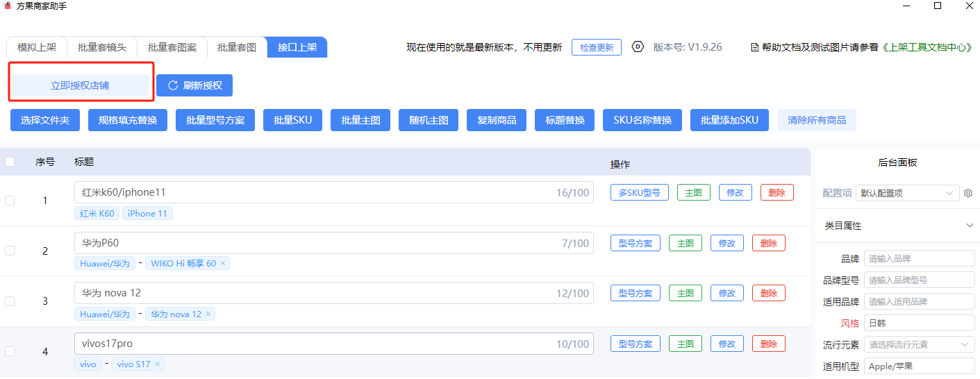Switch to the 批量套镜头 tab
The height and width of the screenshot is (379, 980).
(x=102, y=47)
